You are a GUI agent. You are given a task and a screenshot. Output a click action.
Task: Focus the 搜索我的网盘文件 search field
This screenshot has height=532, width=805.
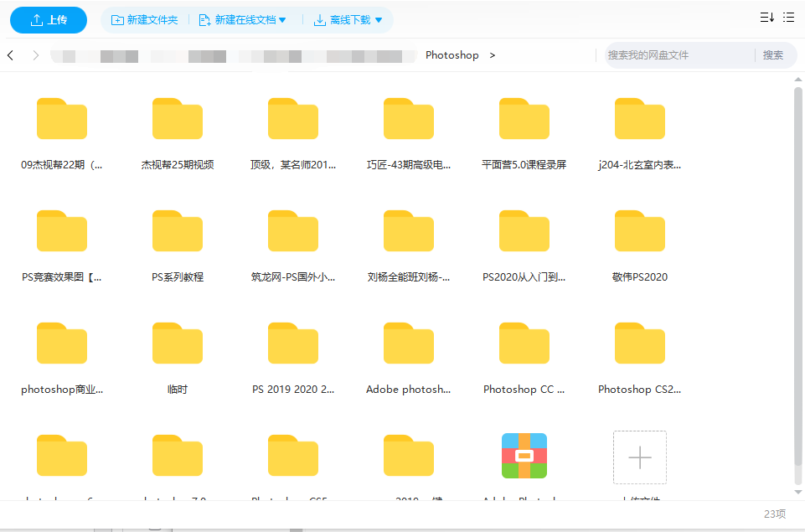[679, 55]
